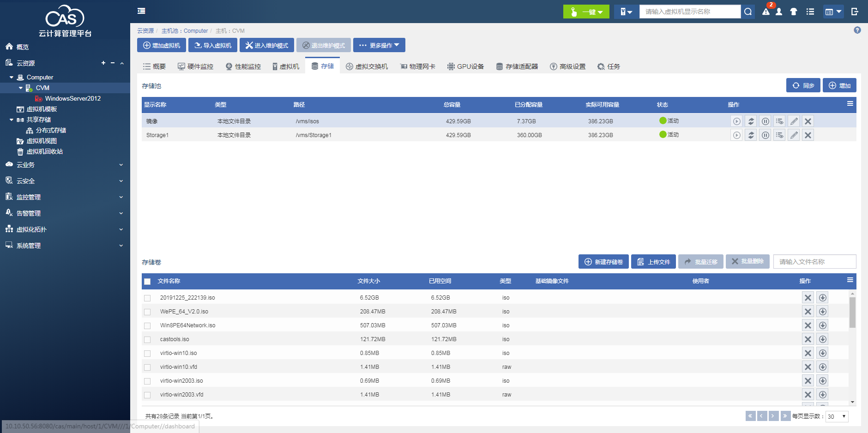Screen dimensions: 868x433
Task: Click the logout icon in top bar
Action: point(855,12)
